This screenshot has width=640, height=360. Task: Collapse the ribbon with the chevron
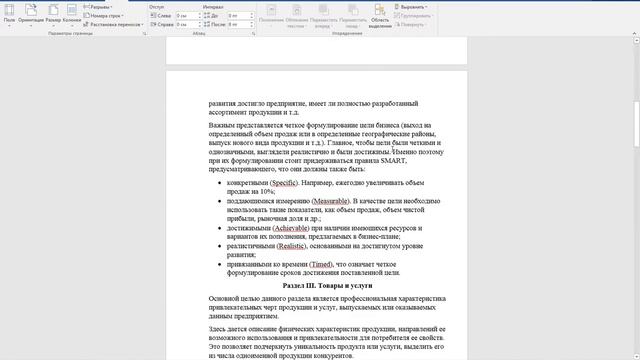634,33
